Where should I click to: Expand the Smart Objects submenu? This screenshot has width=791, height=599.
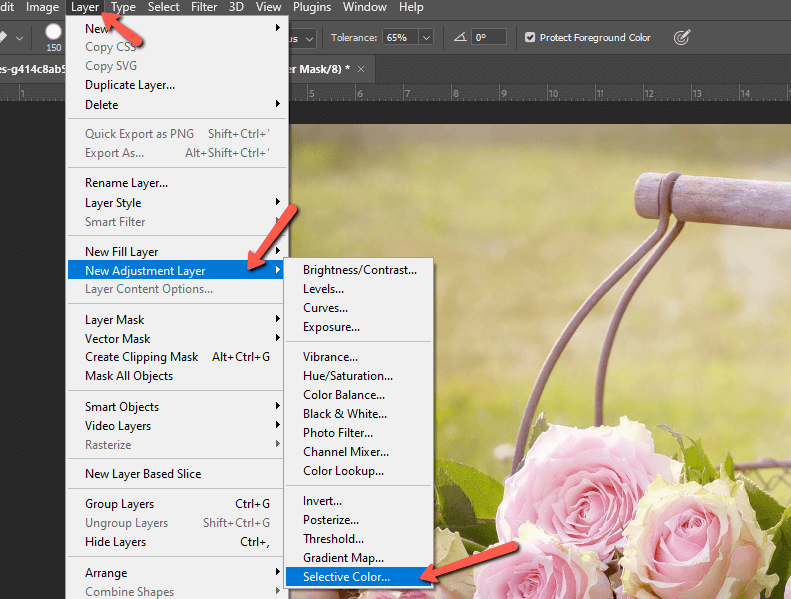(177, 406)
